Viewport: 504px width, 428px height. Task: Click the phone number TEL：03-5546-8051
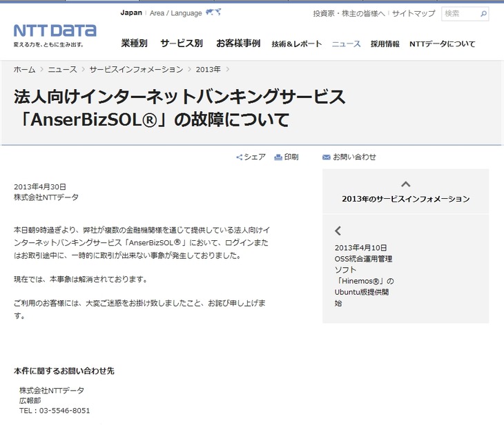click(x=55, y=410)
